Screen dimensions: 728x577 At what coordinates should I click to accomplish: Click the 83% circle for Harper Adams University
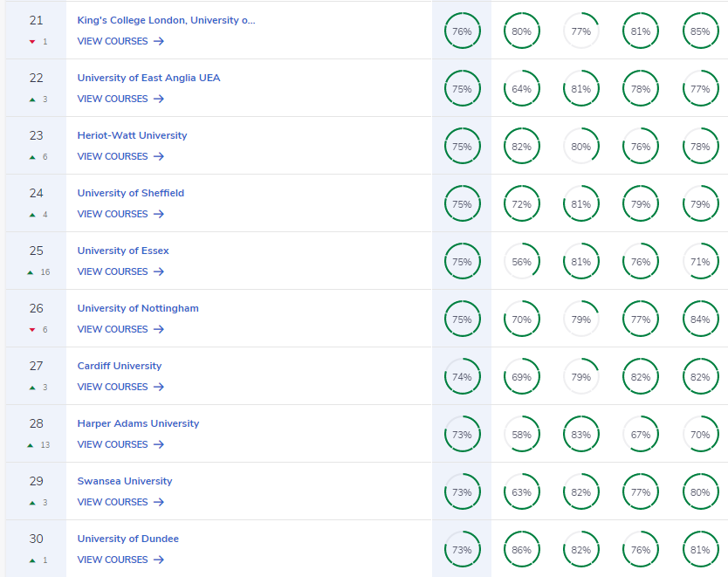[x=581, y=434]
